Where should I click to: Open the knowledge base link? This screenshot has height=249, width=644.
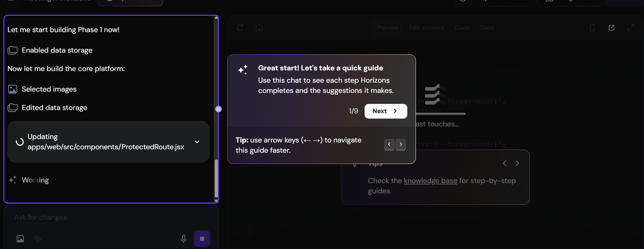click(x=430, y=181)
